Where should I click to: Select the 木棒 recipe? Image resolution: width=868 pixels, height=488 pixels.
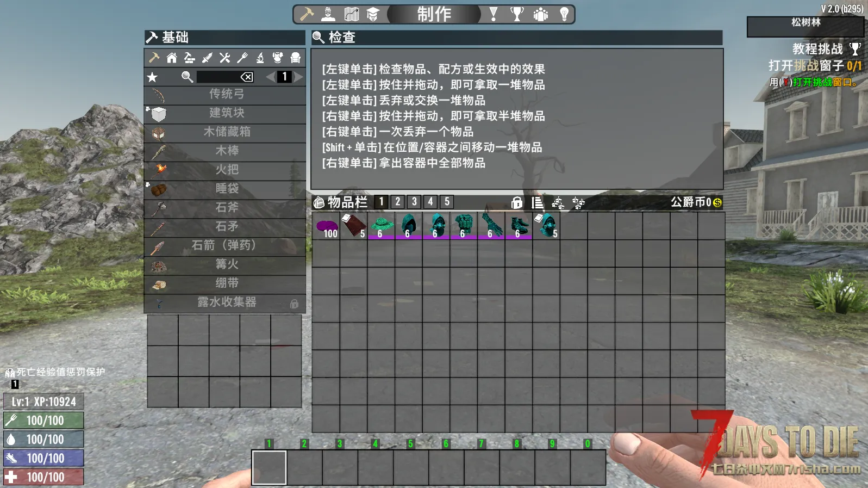click(225, 151)
